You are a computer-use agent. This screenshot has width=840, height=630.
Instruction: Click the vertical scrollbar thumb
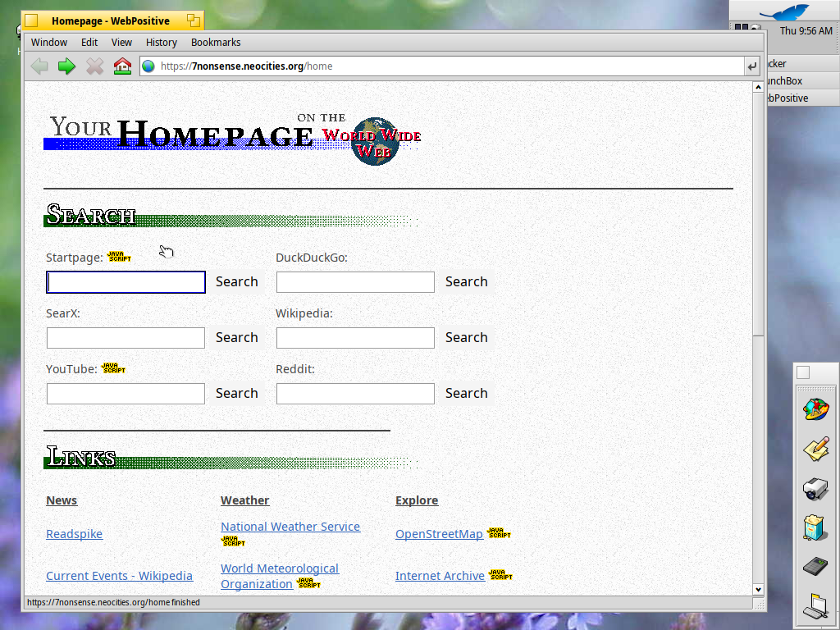(758, 214)
